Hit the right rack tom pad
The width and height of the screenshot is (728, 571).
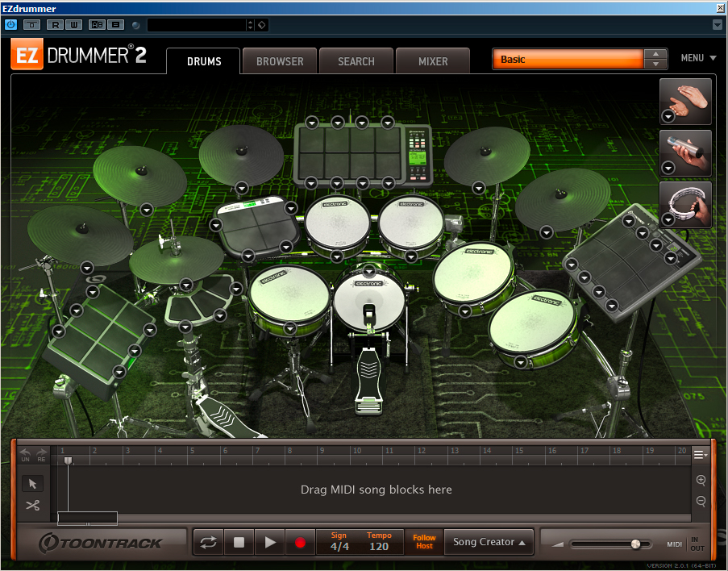pyautogui.click(x=410, y=224)
